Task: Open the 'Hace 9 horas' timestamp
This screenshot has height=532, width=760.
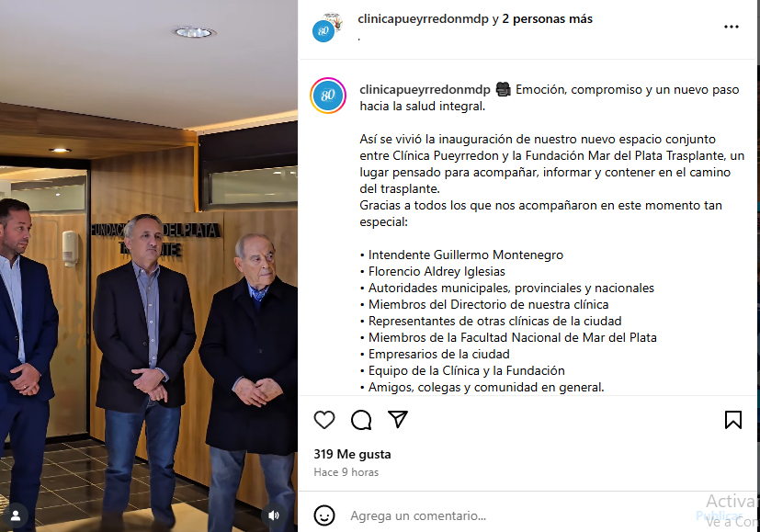Action: [x=346, y=472]
